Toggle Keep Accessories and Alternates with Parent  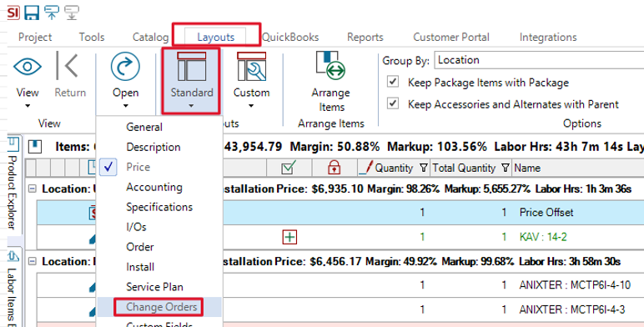[393, 103]
